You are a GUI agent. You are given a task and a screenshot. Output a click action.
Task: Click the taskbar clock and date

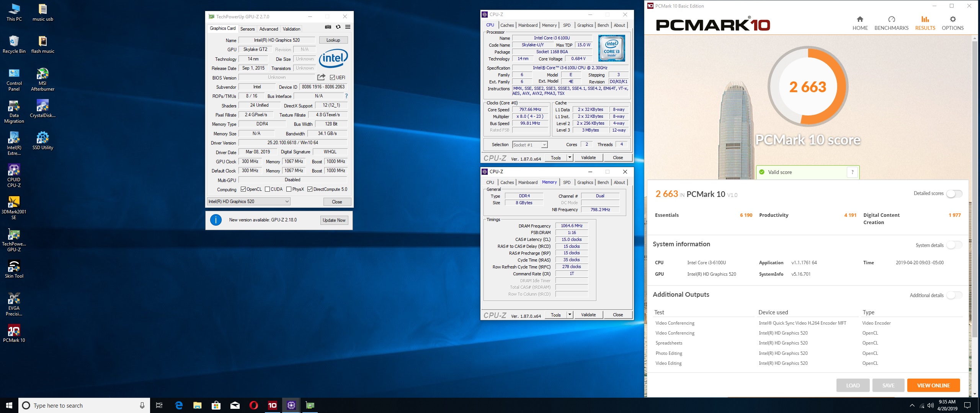click(947, 405)
